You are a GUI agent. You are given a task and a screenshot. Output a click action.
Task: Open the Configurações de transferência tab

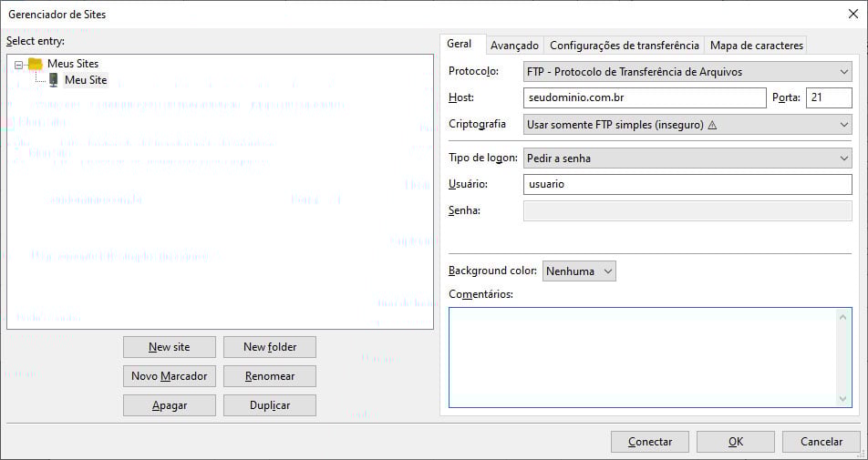coord(624,46)
